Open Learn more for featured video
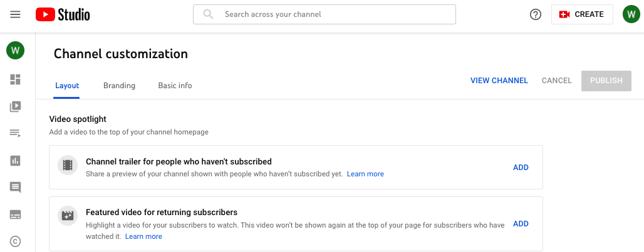644x252 pixels. [143, 236]
